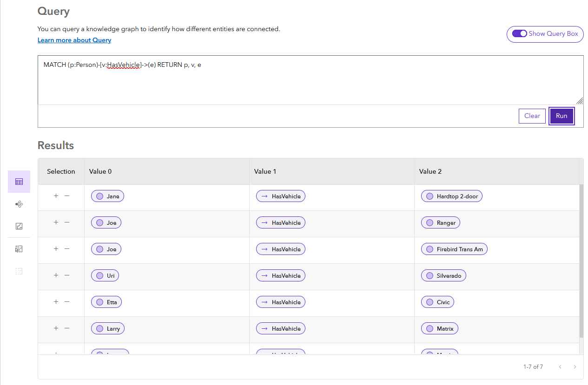Select HasVehicle relationship in Jane's row
The width and height of the screenshot is (588, 385).
tap(281, 196)
